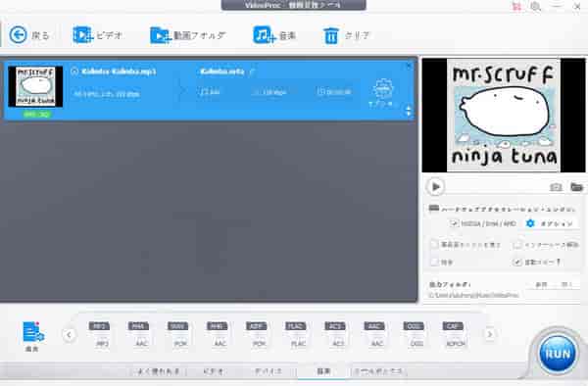Reorder the audio item using up-down arrows

(x=409, y=111)
